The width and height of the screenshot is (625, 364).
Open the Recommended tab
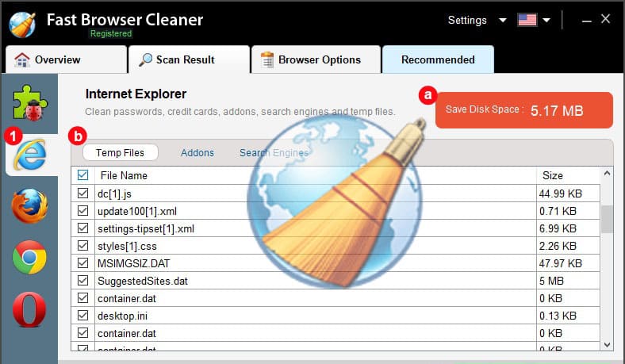click(x=438, y=59)
